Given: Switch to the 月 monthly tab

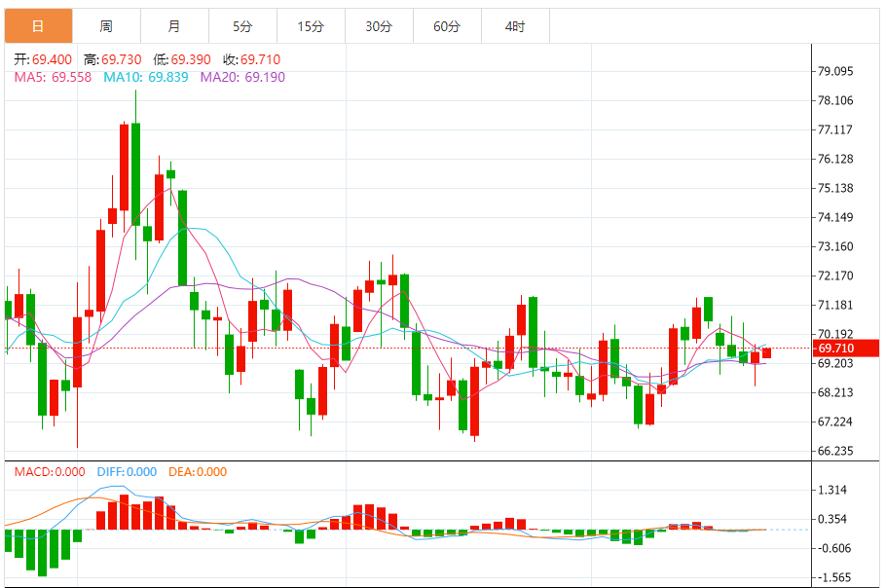Looking at the screenshot, I should pyautogui.click(x=174, y=26).
